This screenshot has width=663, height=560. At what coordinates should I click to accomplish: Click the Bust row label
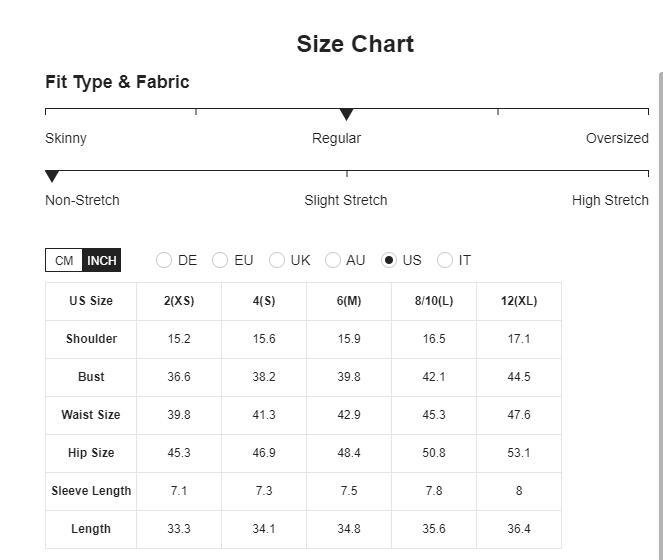click(x=91, y=377)
